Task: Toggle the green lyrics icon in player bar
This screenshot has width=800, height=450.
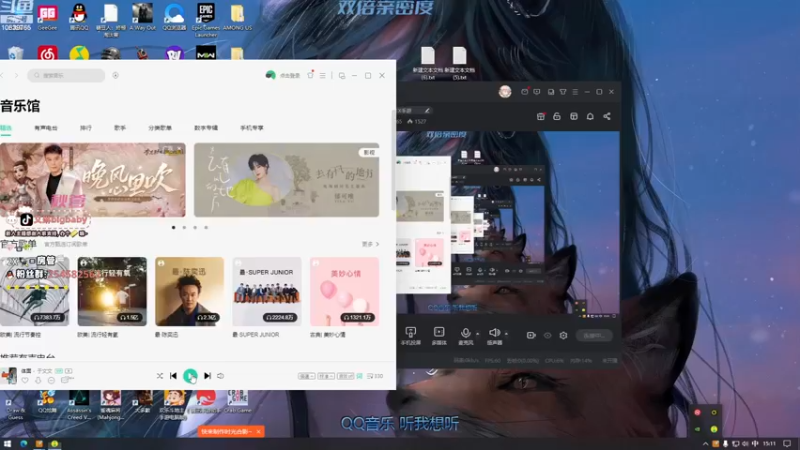Action: click(x=360, y=376)
